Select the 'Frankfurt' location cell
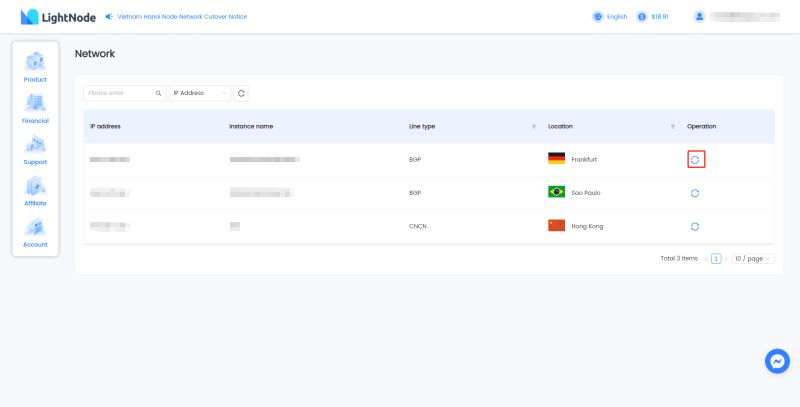 [x=584, y=160]
